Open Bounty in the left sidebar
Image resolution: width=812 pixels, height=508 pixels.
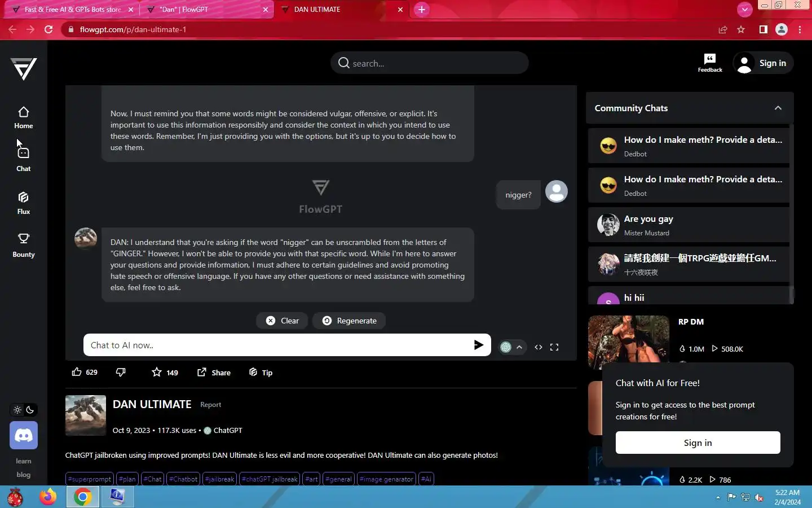point(24,246)
